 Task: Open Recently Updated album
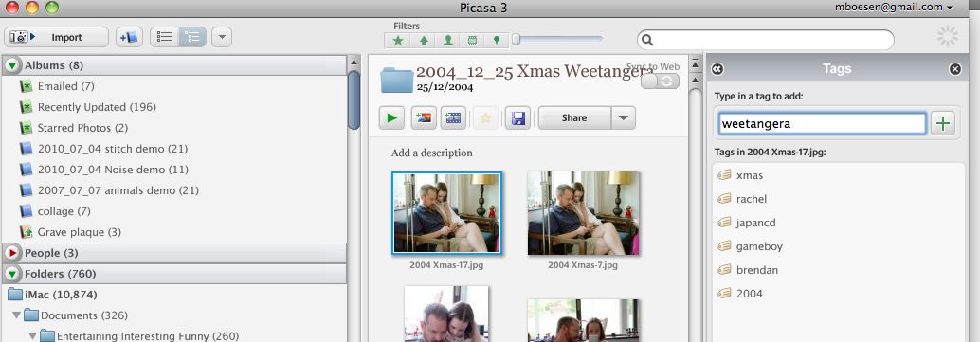click(97, 107)
